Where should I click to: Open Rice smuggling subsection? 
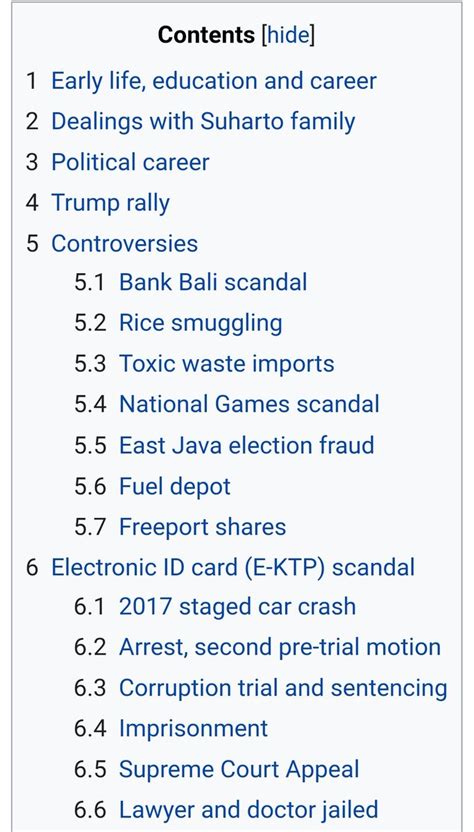200,323
